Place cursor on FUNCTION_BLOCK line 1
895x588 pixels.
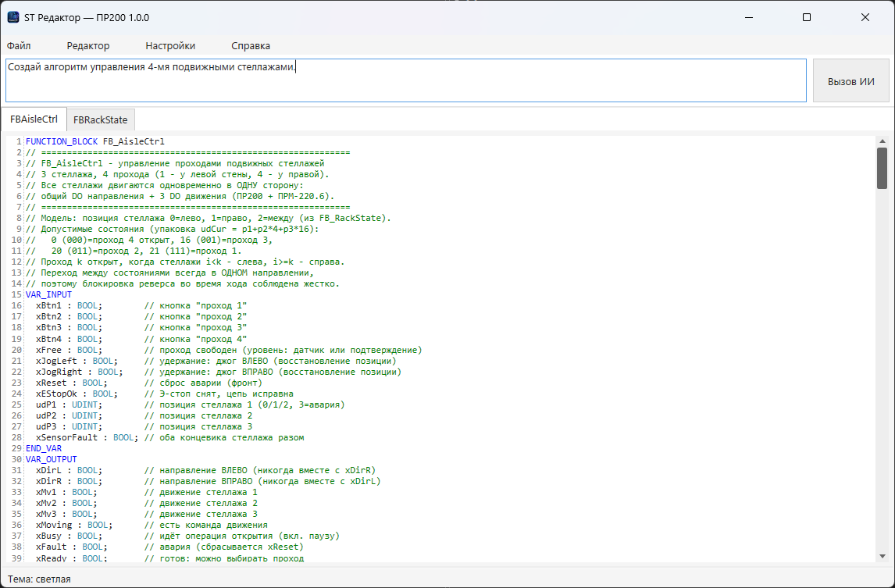pyautogui.click(x=94, y=141)
